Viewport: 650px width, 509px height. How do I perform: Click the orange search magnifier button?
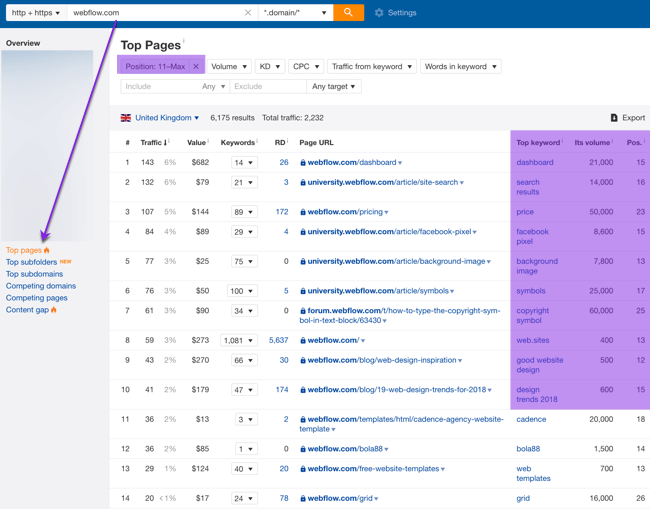click(348, 13)
